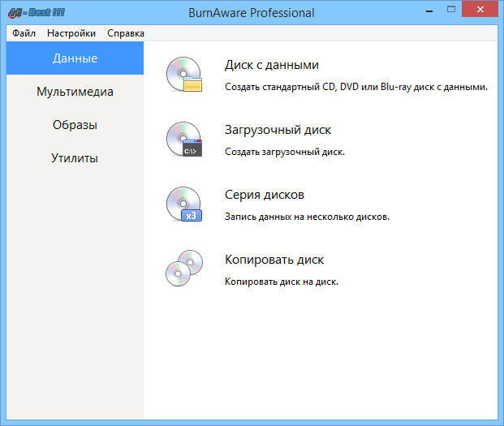
Task: Click the x3 disc span icon
Action: coord(184,204)
